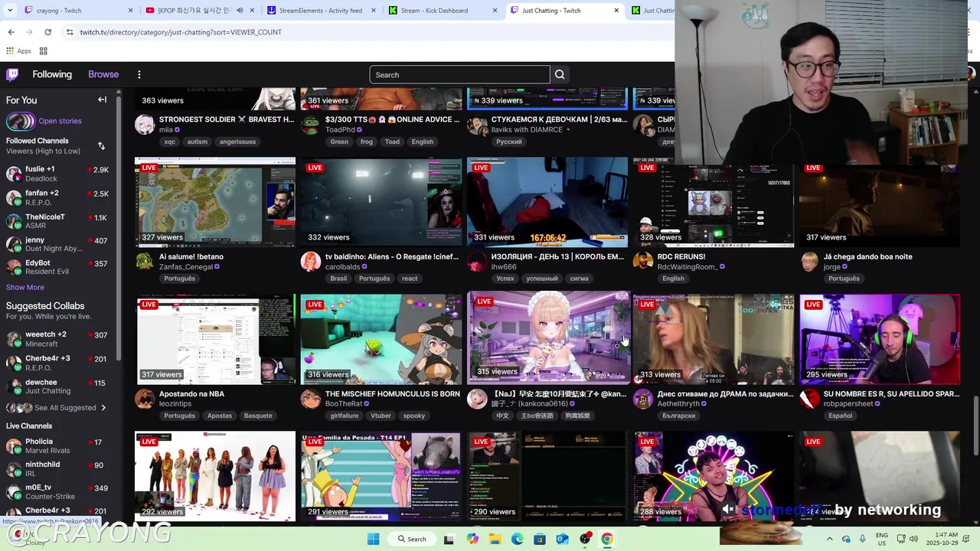Viewport: 980px width, 551px height.
Task: Click the English tag under RdcWaitingRoom_
Action: (x=673, y=279)
